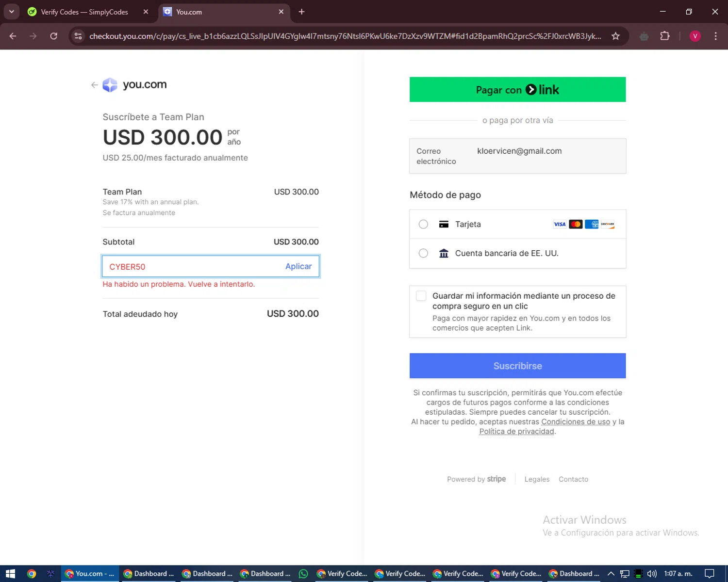The width and height of the screenshot is (728, 582).
Task: Click the taskbar clock 1:07 a. m.
Action: (x=678, y=574)
